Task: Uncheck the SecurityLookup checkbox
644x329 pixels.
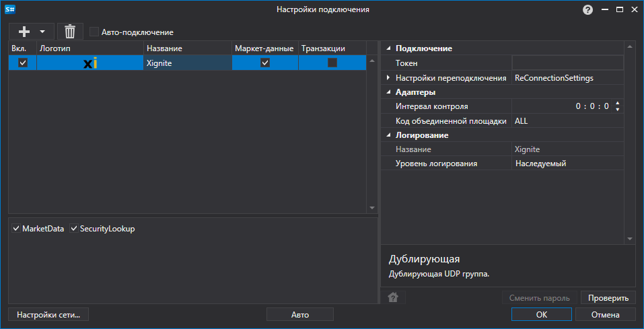Action: pos(74,228)
